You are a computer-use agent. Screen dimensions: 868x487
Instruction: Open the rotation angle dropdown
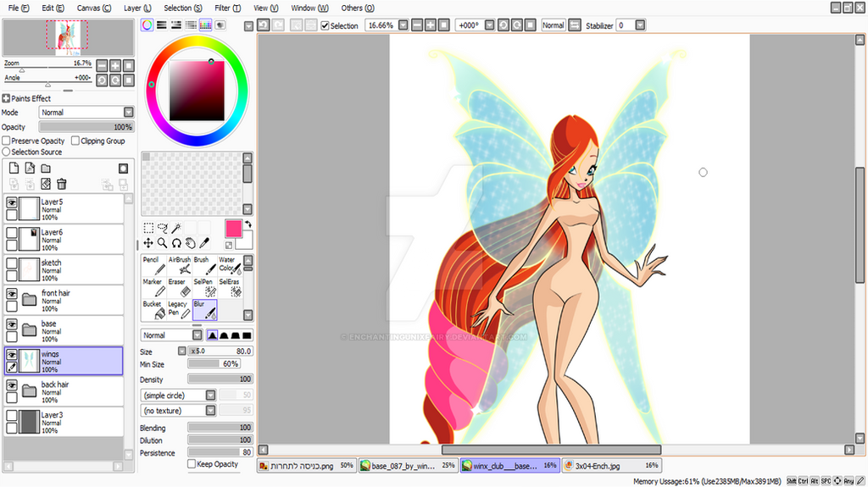pyautogui.click(x=489, y=25)
